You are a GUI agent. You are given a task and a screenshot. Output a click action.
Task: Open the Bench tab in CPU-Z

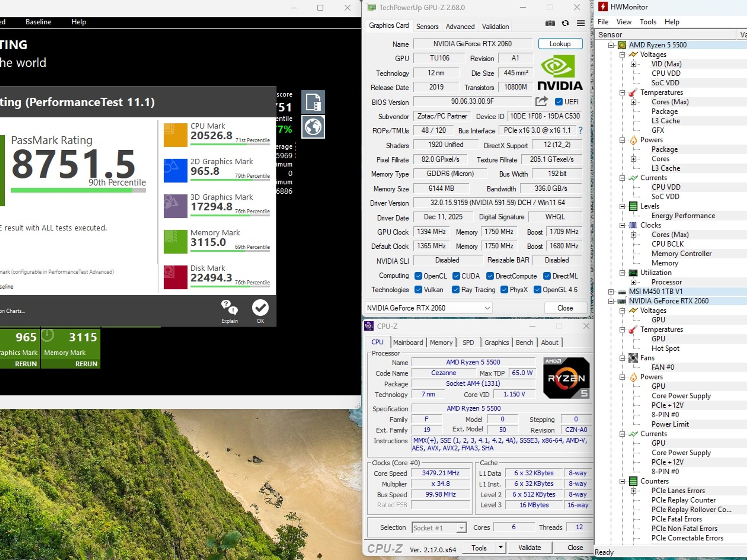tap(524, 342)
